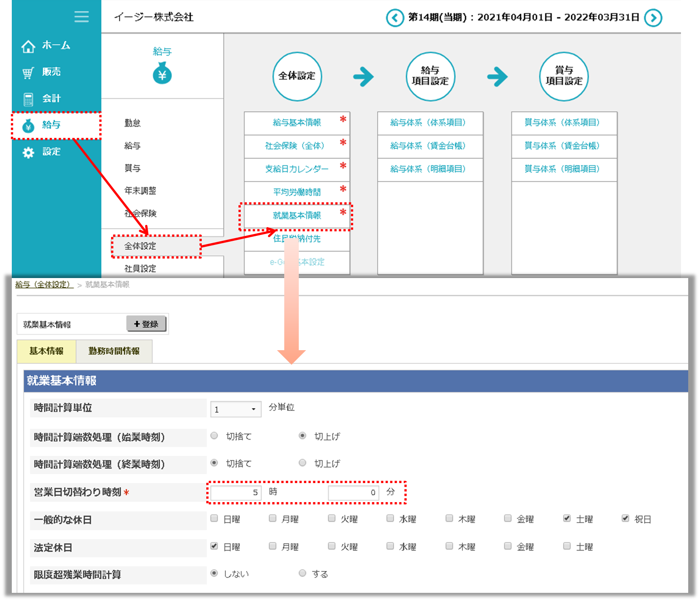Click the hamburger menu icon in sidebar
Viewport: 700px width, 601px height.
click(82, 17)
